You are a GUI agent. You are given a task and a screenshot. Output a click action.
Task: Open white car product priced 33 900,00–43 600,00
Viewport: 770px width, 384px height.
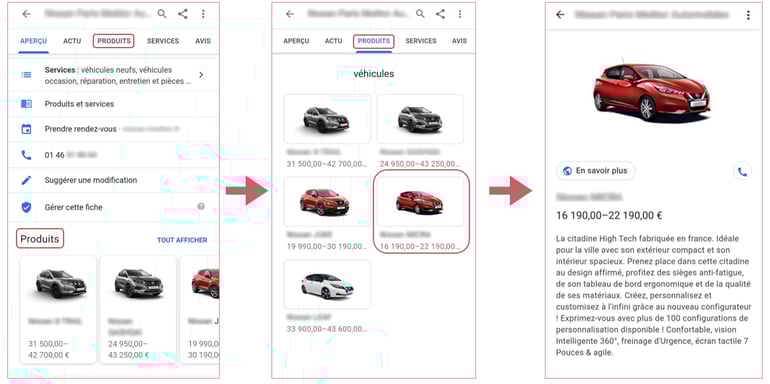pos(327,297)
